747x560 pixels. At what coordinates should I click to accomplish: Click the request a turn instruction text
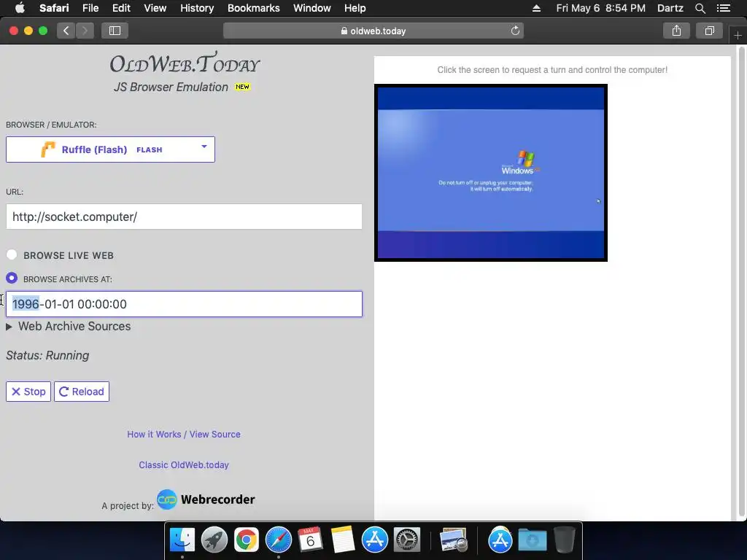pyautogui.click(x=552, y=70)
